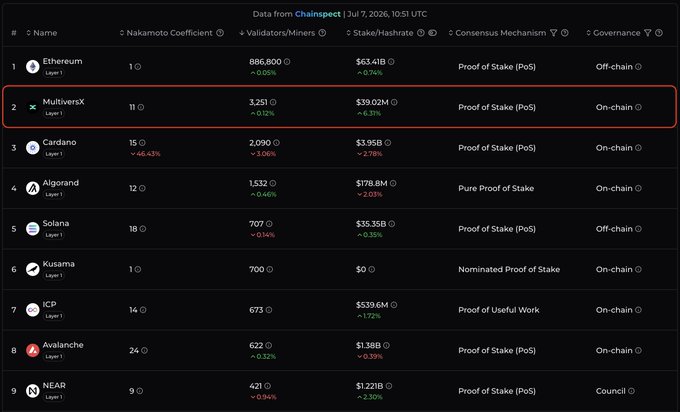The width and height of the screenshot is (680, 412).
Task: Open Nakamoto Coefficient help icon
Action: (220, 33)
